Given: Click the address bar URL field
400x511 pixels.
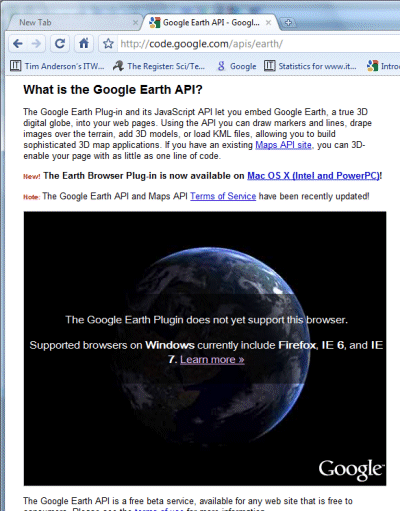Looking at the screenshot, I should pos(257,44).
